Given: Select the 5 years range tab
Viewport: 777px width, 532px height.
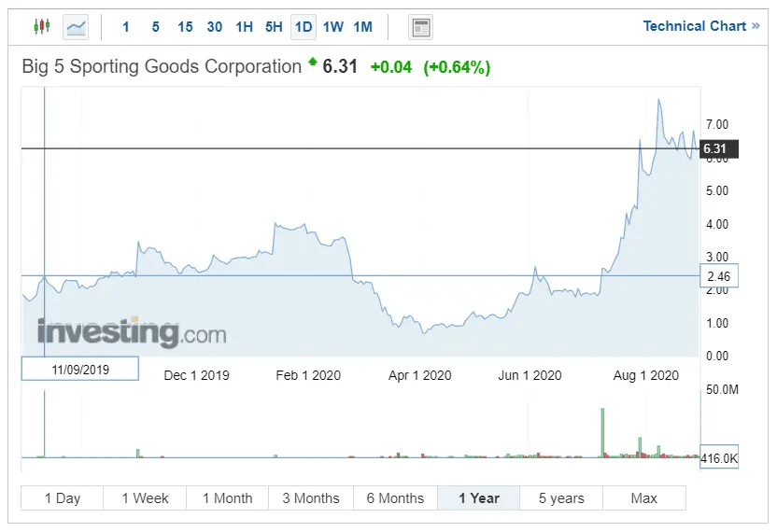Looking at the screenshot, I should click(561, 497).
